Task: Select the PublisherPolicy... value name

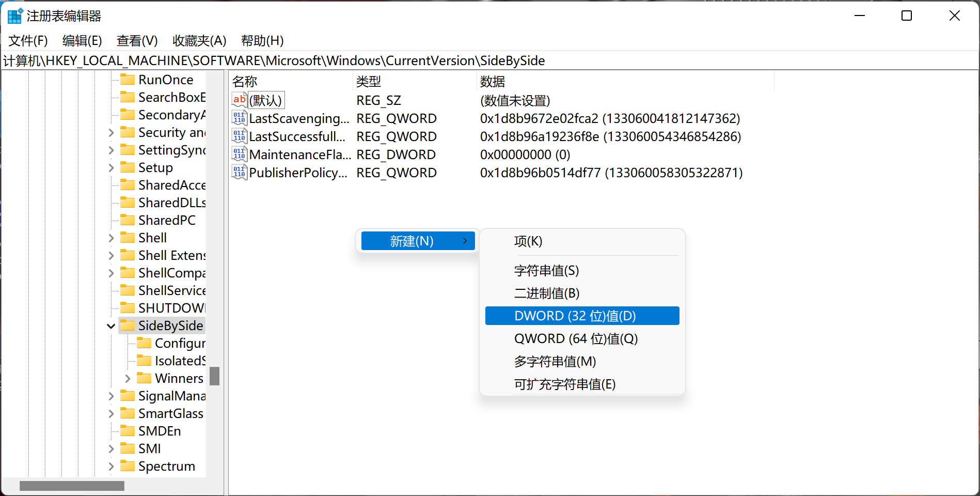Action: click(298, 173)
